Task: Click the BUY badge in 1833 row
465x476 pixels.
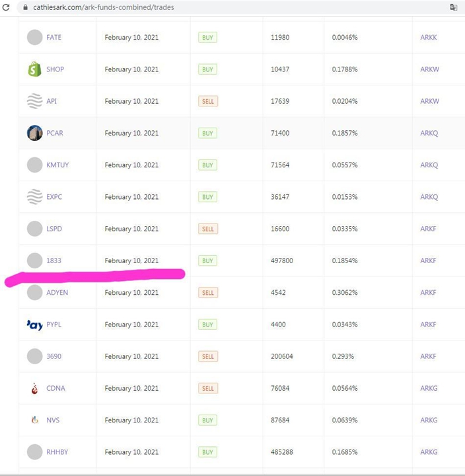Action: 207,260
